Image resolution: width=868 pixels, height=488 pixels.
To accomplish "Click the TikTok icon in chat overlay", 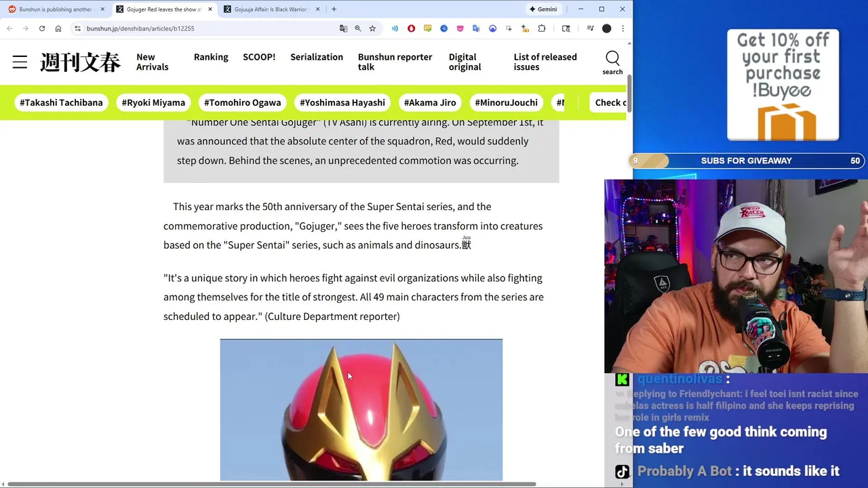I will tap(622, 472).
